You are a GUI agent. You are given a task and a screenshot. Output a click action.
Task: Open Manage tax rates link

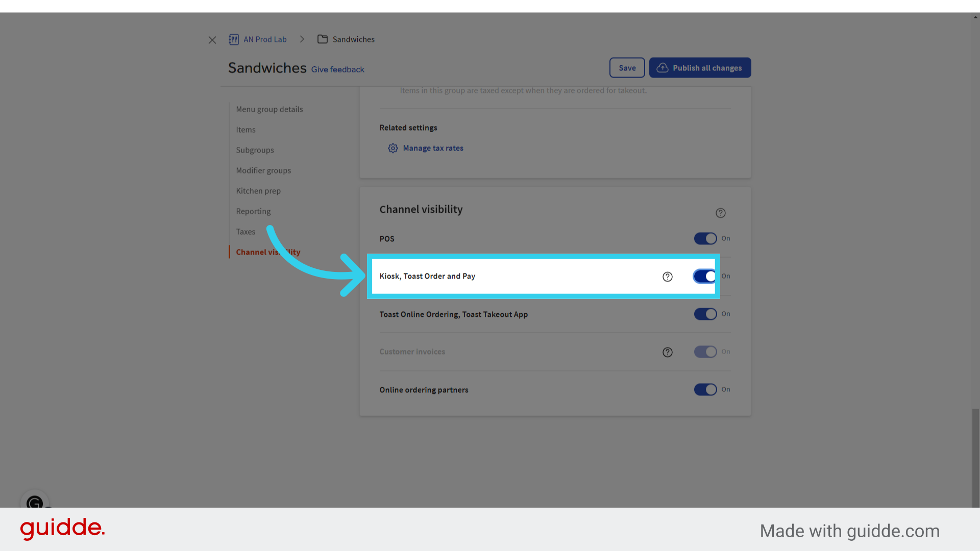[433, 148]
